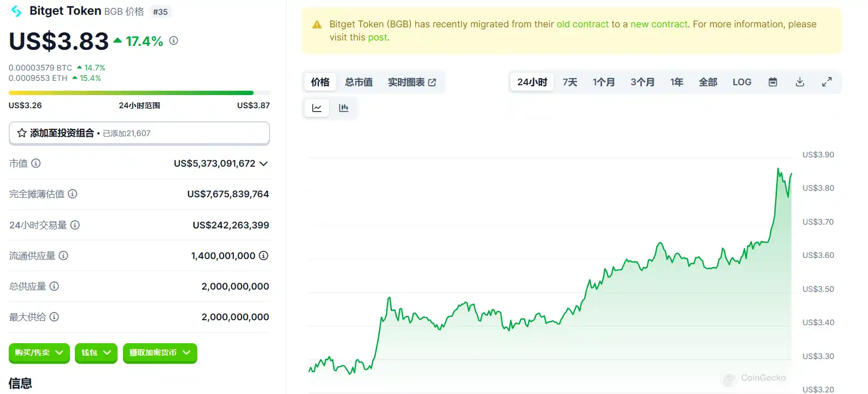Select the 7天 time range
868x394 pixels.
tap(570, 82)
